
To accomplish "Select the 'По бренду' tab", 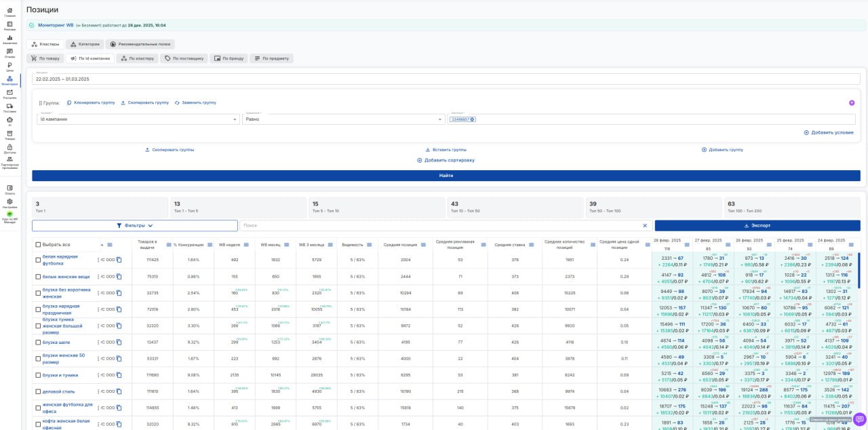I will click(229, 58).
